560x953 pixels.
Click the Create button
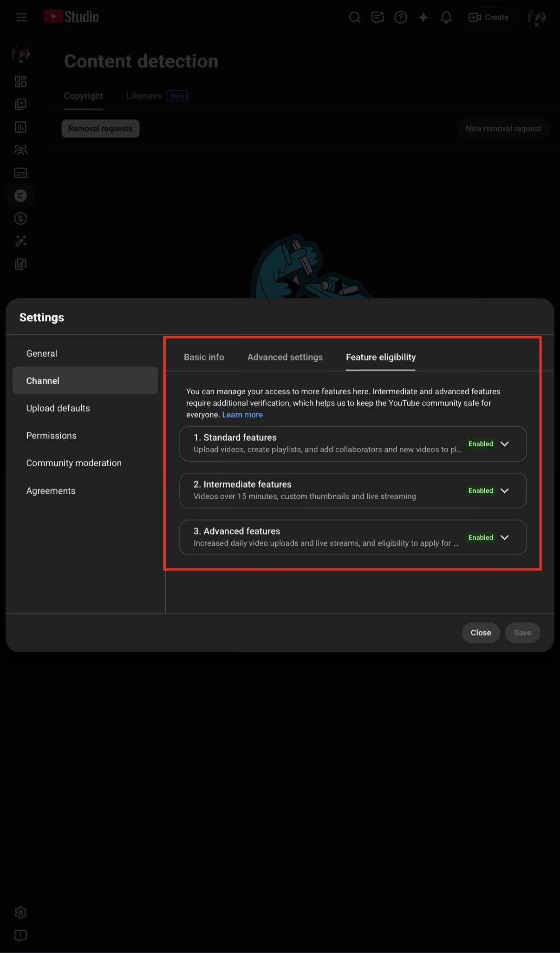click(x=489, y=18)
